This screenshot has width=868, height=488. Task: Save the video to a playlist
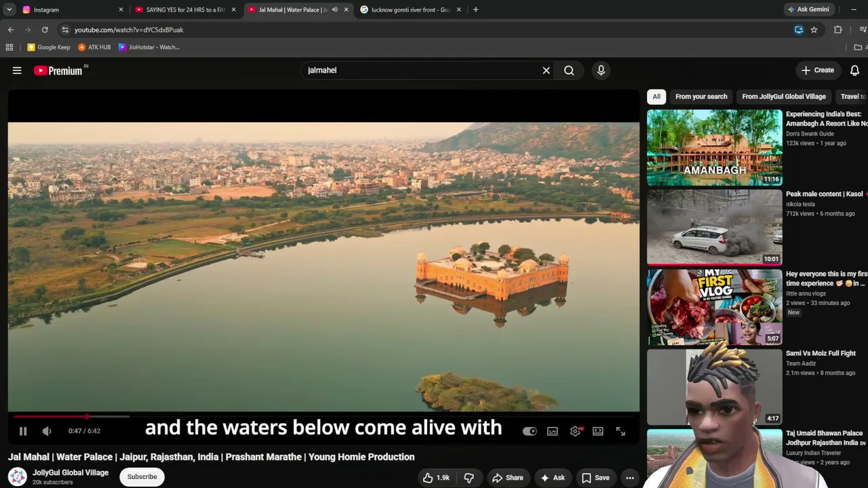click(595, 478)
